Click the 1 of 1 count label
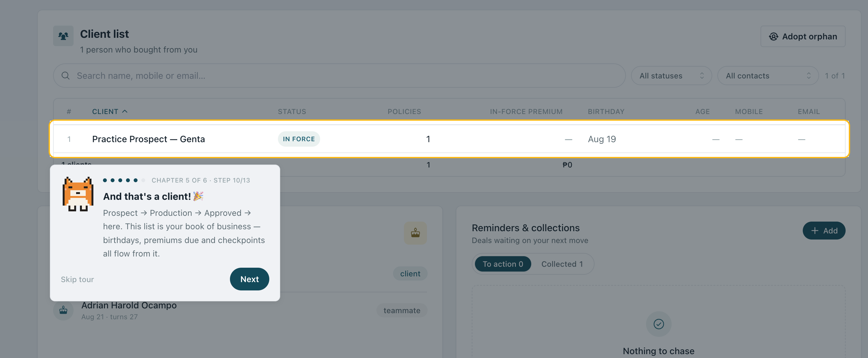The image size is (868, 358). [x=835, y=76]
